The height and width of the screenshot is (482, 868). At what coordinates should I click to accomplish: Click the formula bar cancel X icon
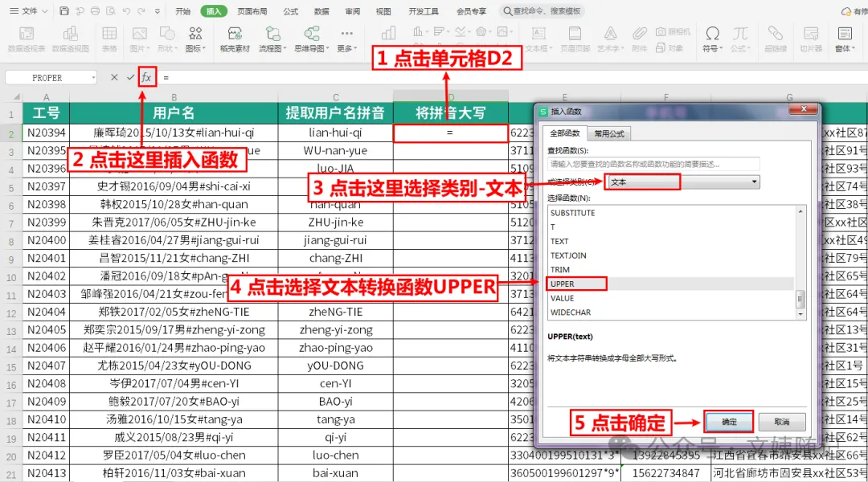tap(114, 77)
